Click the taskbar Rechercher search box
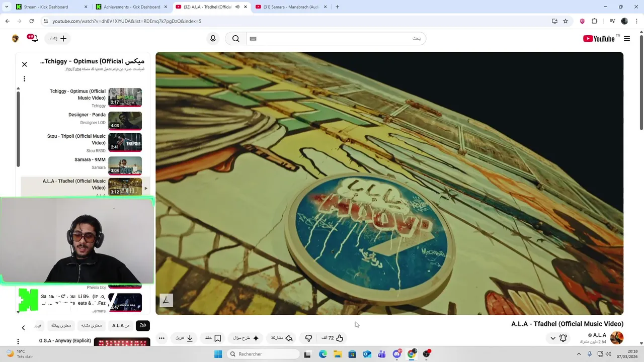644x362 pixels. 263,354
